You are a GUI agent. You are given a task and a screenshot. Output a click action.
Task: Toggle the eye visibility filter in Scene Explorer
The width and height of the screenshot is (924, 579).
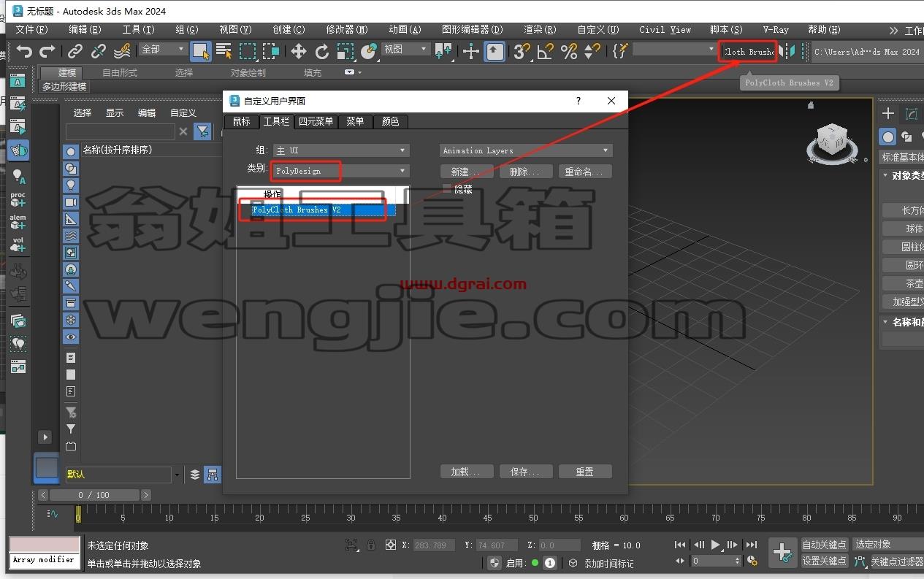[71, 337]
